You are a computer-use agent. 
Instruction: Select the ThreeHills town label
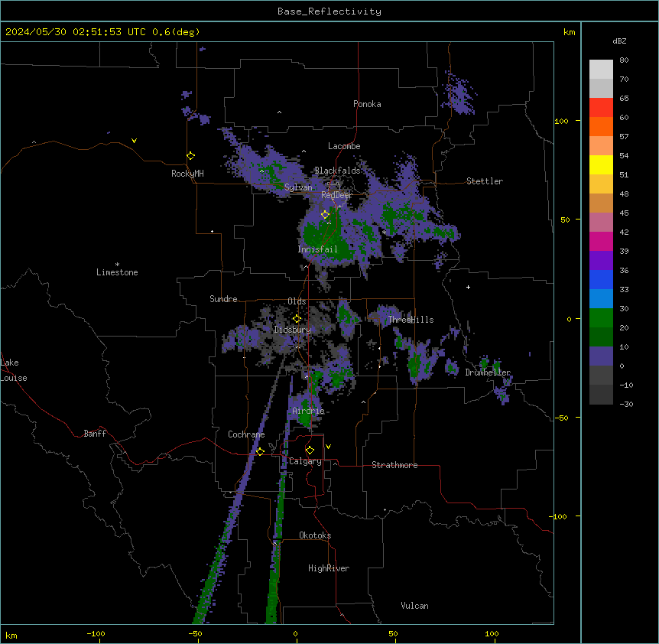tap(411, 320)
